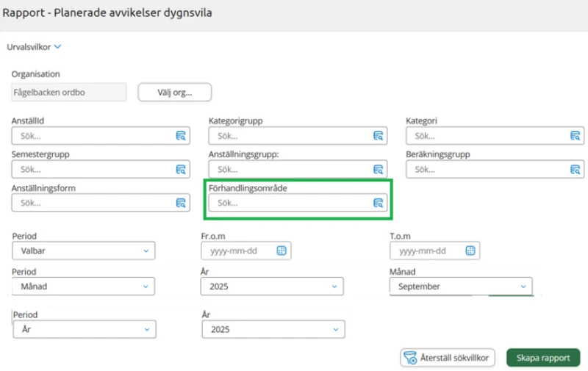The image size is (588, 371).
Task: Click the Kategori field search icon
Action: 576,136
